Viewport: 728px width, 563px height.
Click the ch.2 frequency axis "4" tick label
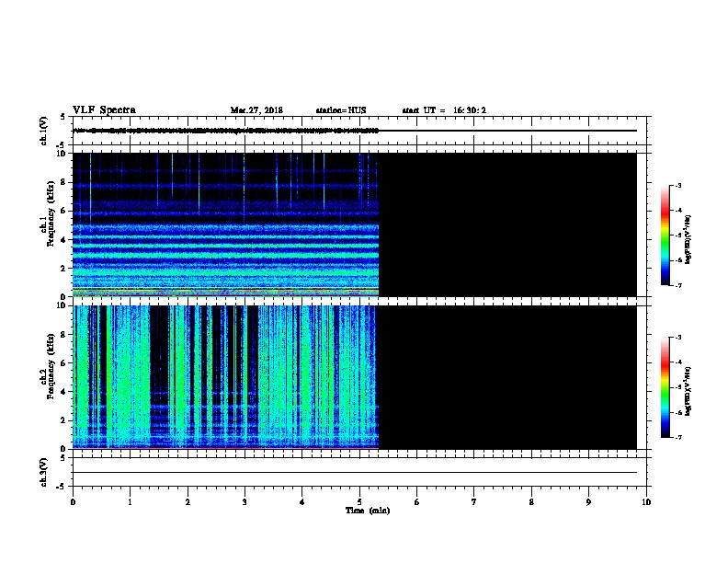point(63,392)
